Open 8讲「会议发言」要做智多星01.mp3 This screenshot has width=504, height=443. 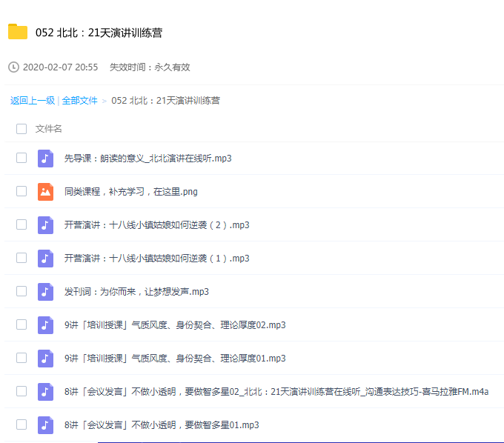click(162, 425)
